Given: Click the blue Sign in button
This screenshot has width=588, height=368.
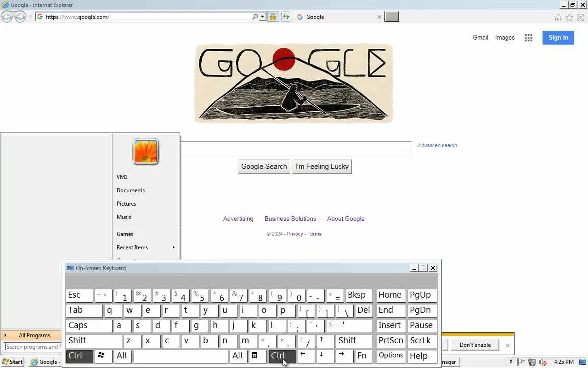Looking at the screenshot, I should [x=558, y=38].
